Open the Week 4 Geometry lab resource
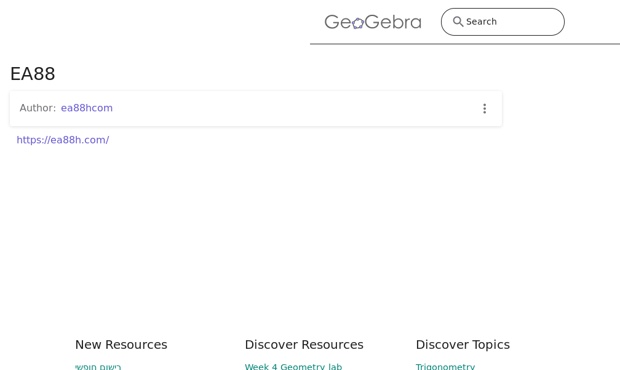The image size is (620, 370). pos(293,366)
